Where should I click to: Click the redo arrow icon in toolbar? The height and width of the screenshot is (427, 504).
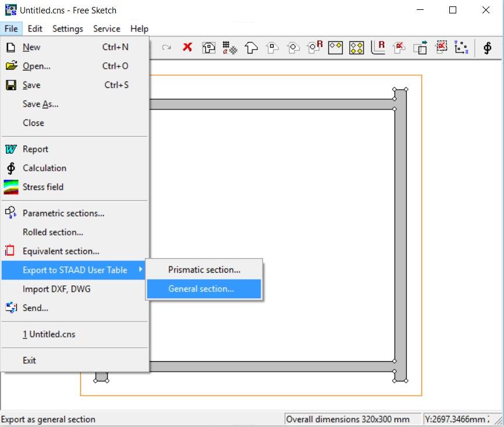click(166, 48)
